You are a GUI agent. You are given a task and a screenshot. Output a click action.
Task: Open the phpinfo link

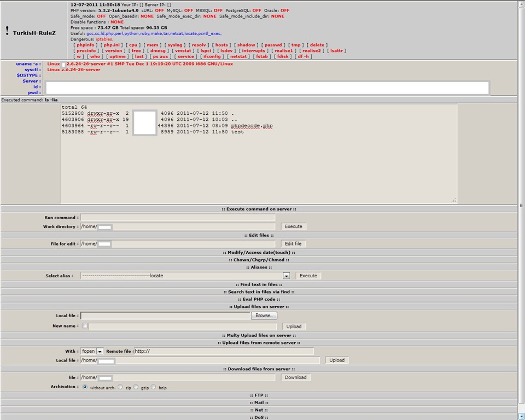(85, 45)
